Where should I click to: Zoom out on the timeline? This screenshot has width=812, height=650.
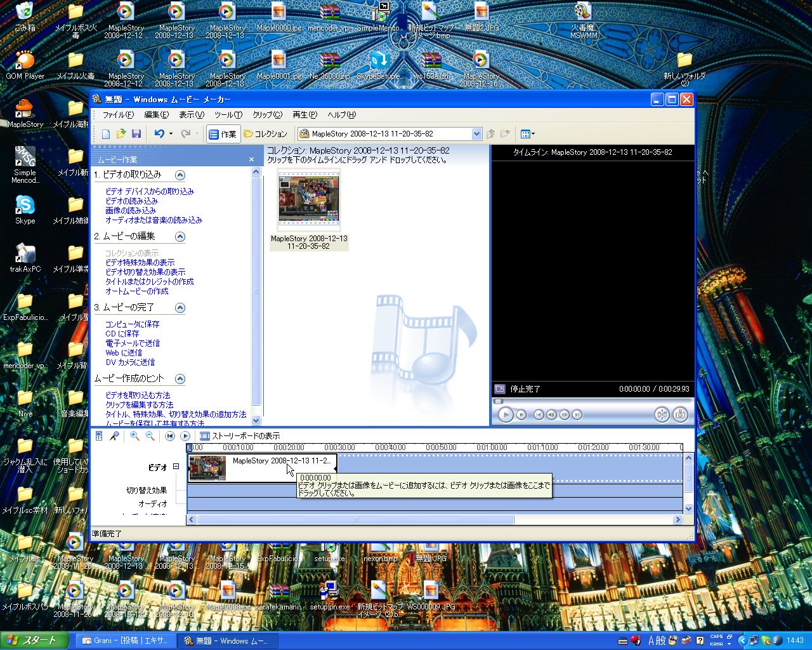tap(150, 436)
